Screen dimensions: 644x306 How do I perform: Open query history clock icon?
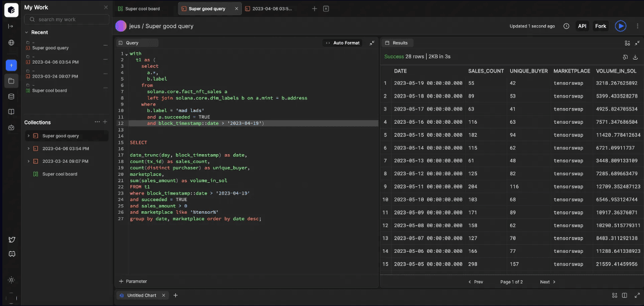pyautogui.click(x=566, y=26)
